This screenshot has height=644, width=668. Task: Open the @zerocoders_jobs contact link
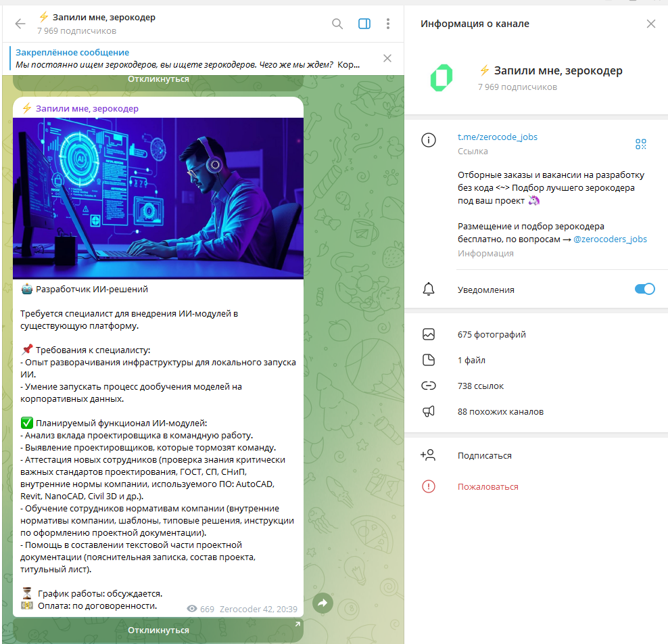coord(610,239)
